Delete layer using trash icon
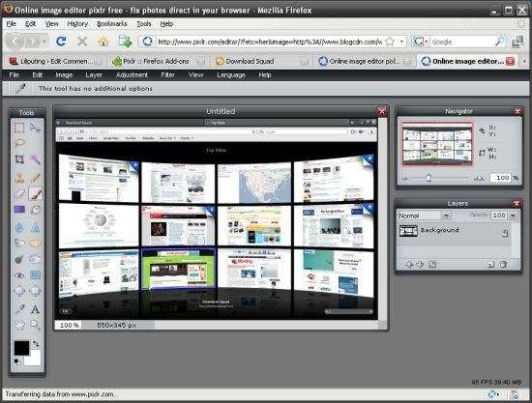The image size is (532, 403). 503,265
